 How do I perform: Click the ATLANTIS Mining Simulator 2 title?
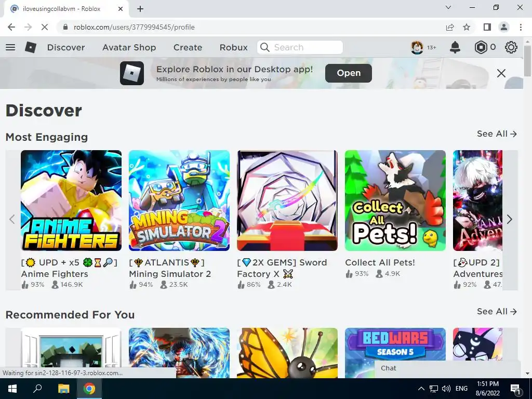(x=170, y=268)
